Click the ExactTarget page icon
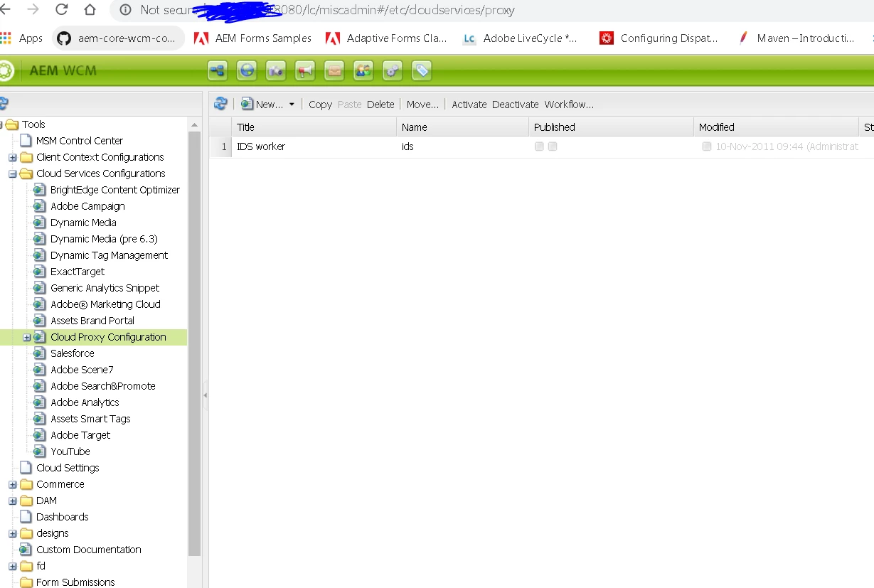Screen dimensions: 874x588 40,272
